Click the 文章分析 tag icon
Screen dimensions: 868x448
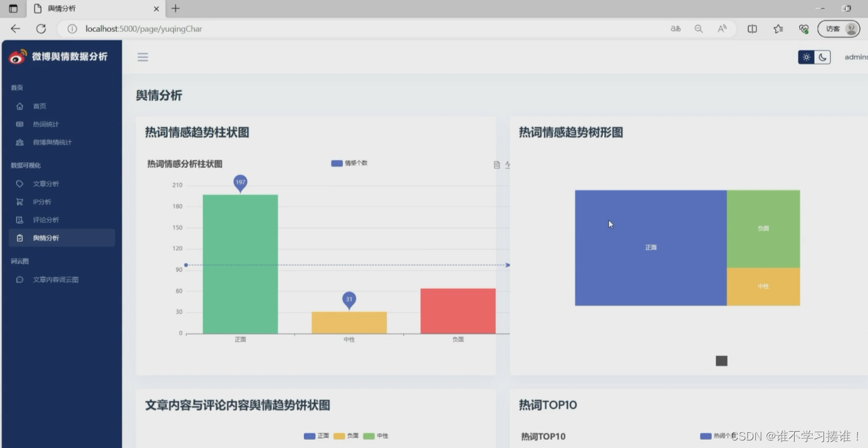click(19, 184)
